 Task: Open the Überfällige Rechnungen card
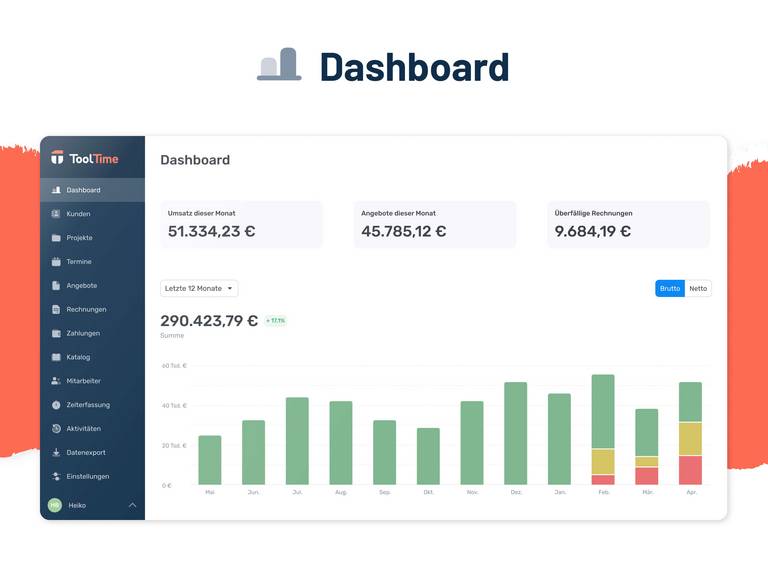coord(628,224)
